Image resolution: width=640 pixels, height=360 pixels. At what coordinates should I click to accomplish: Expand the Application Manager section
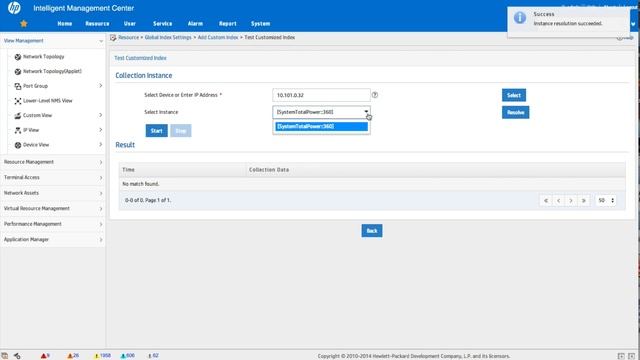[x=52, y=240]
